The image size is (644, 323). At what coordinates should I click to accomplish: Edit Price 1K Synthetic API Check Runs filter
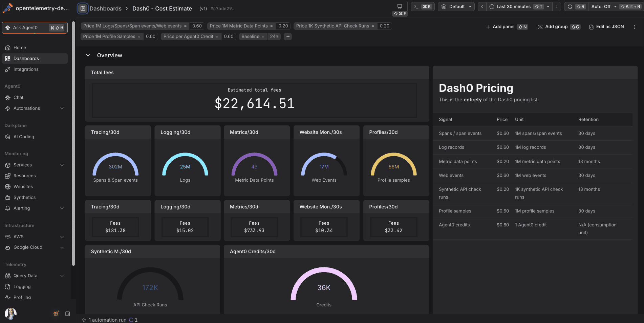(x=343, y=26)
